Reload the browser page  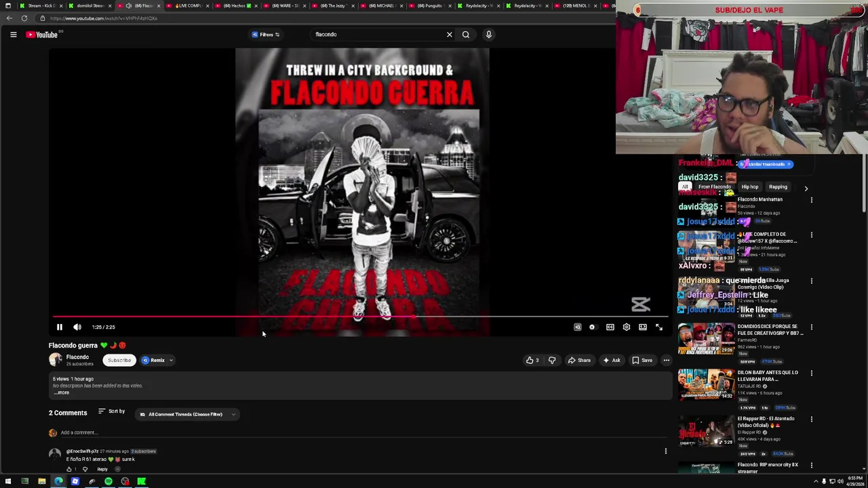pos(24,18)
